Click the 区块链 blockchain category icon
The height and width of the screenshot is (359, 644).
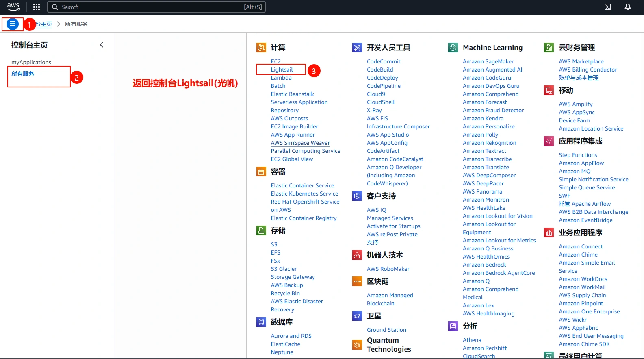357,281
